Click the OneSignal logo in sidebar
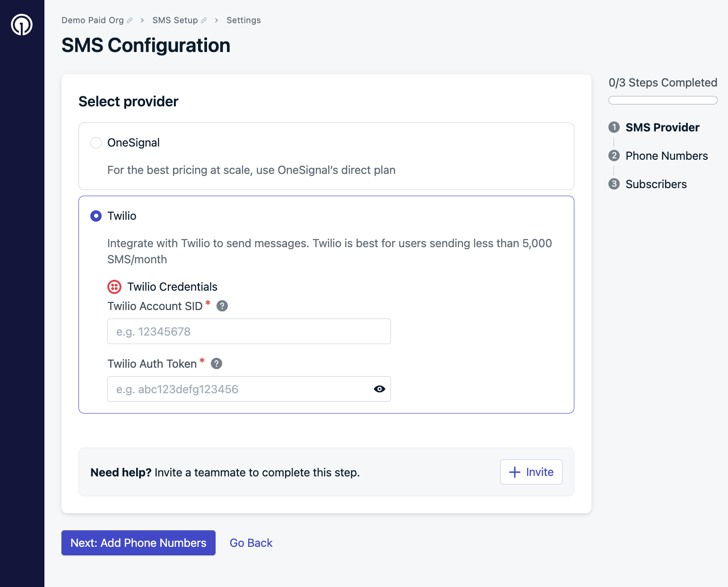728x587 pixels. click(22, 25)
